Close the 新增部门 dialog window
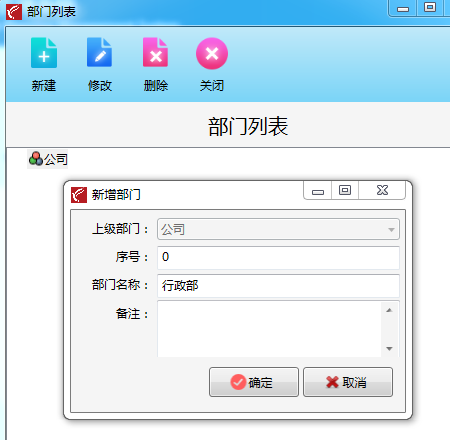Screen dimensions: 450x440 pos(382,190)
